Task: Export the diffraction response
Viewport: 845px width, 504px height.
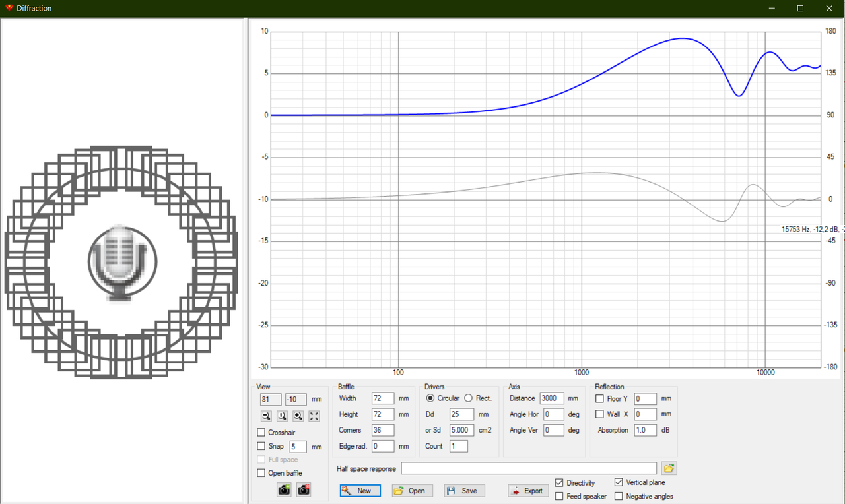Action: click(528, 491)
